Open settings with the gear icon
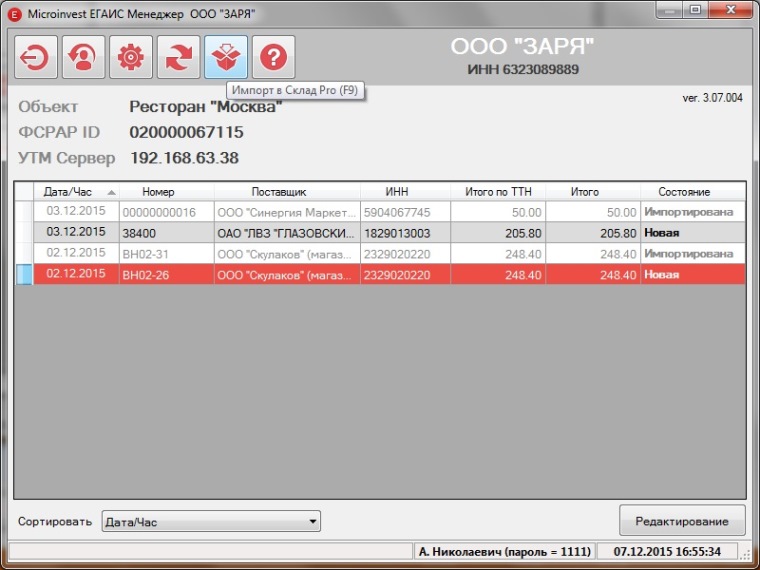This screenshot has width=760, height=570. pos(130,59)
